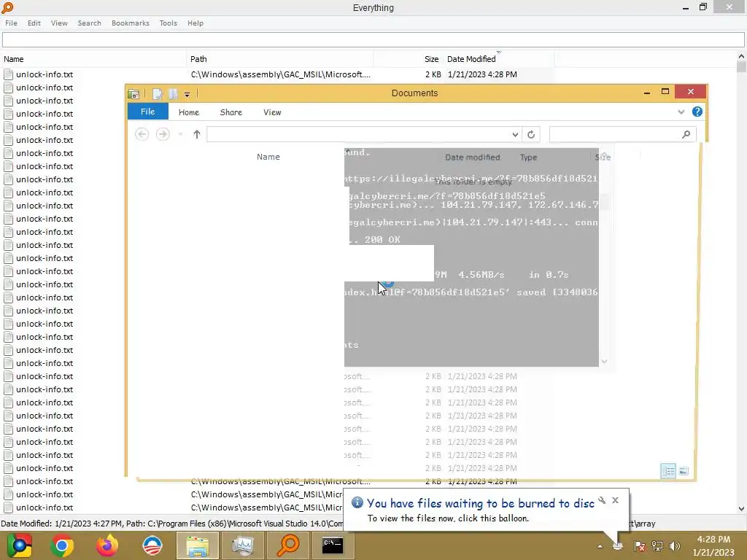Switch to View tab in Documents window

272,112
